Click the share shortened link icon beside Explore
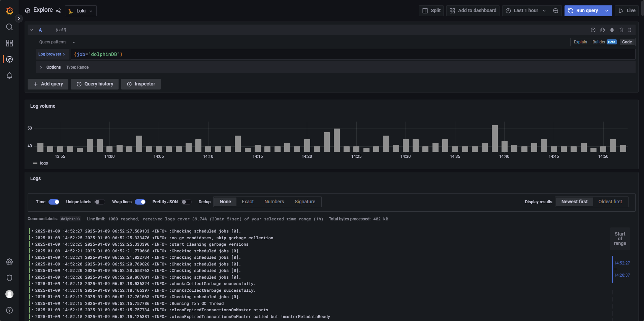This screenshot has height=321, width=644. (x=58, y=10)
